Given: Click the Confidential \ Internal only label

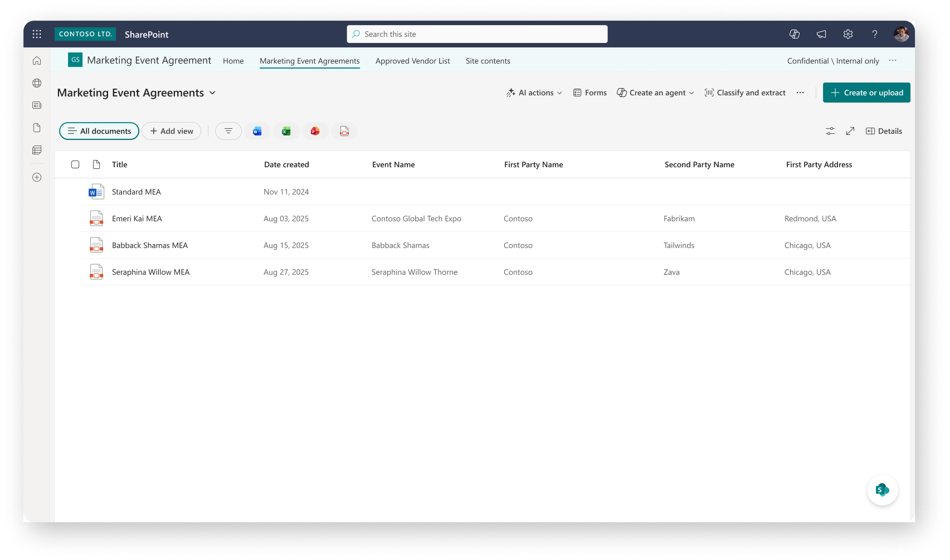Looking at the screenshot, I should (833, 61).
